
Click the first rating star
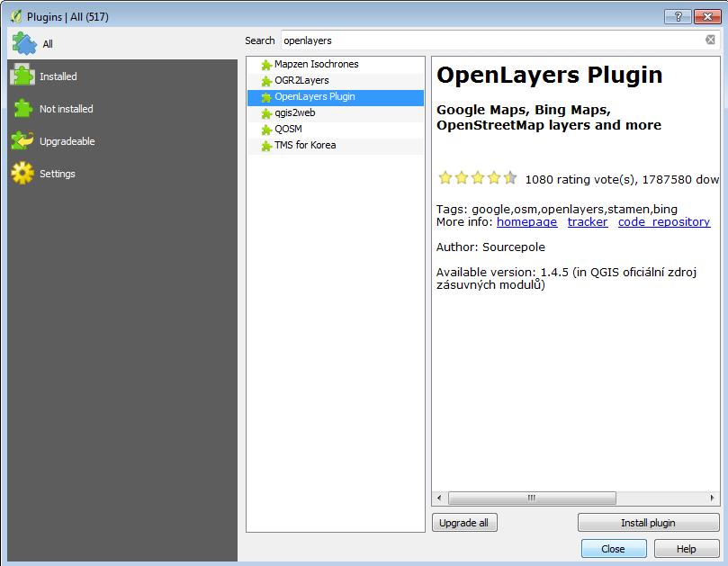coord(445,177)
